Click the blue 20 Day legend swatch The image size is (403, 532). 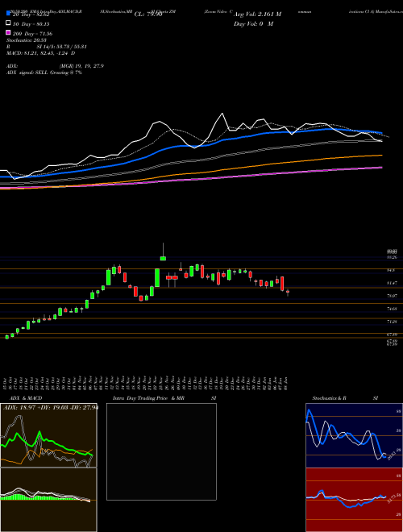click(8, 14)
